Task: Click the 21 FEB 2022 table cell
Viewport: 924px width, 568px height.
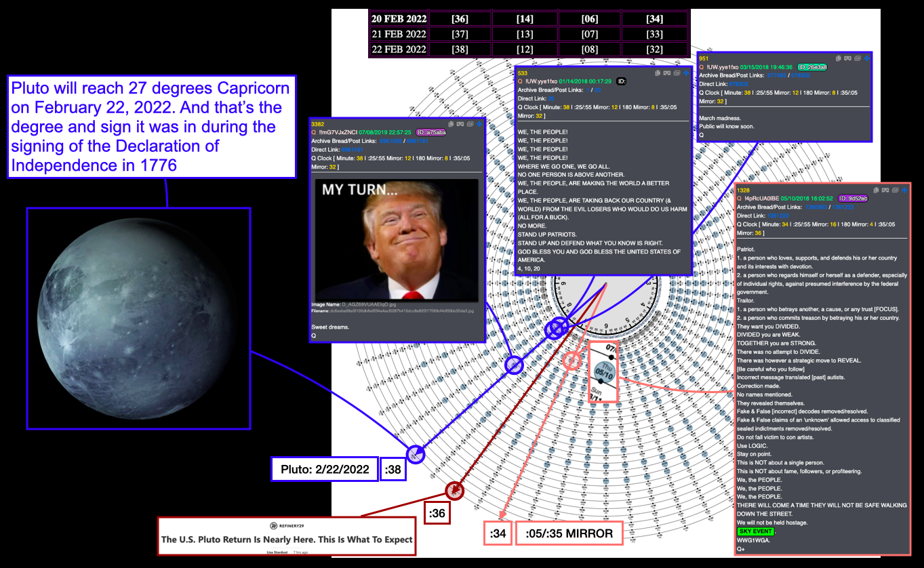Action: click(399, 34)
